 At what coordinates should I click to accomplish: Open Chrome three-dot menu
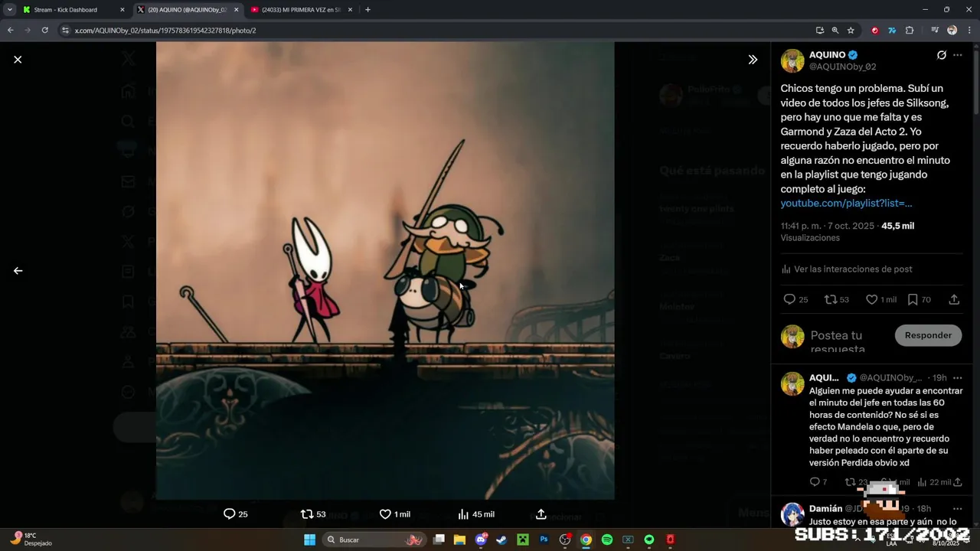[969, 31]
